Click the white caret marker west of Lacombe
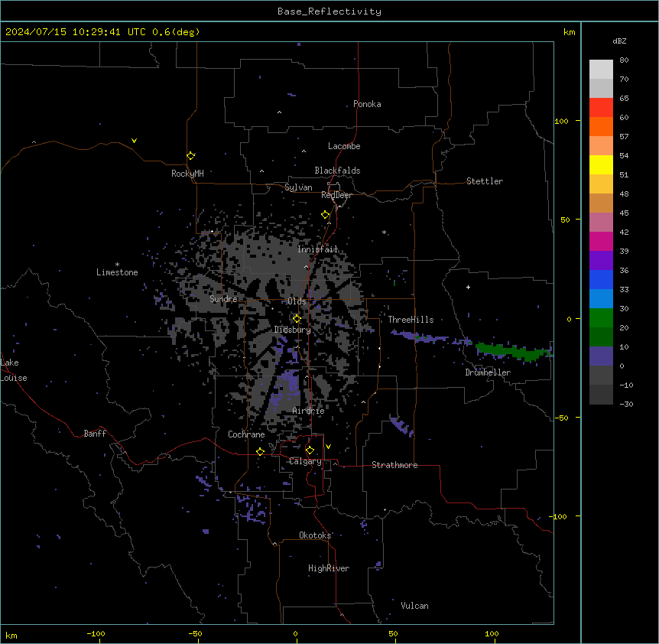Viewport: 659px width, 644px height. [304, 151]
